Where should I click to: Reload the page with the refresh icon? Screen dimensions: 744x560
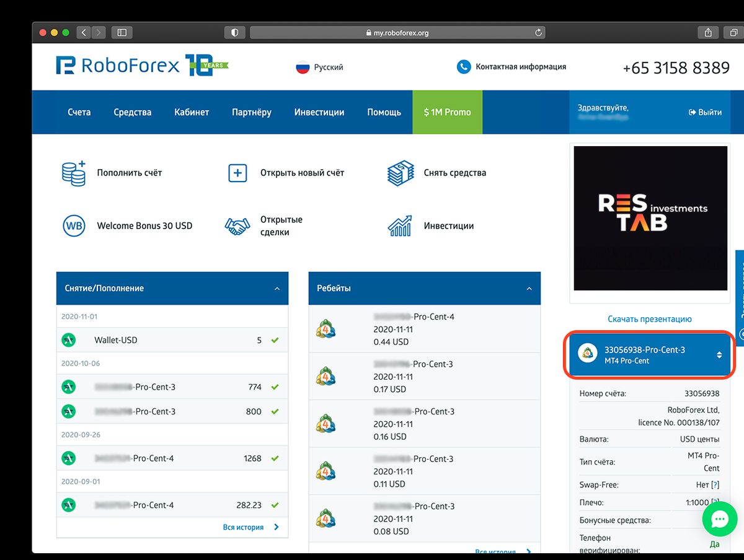click(538, 32)
